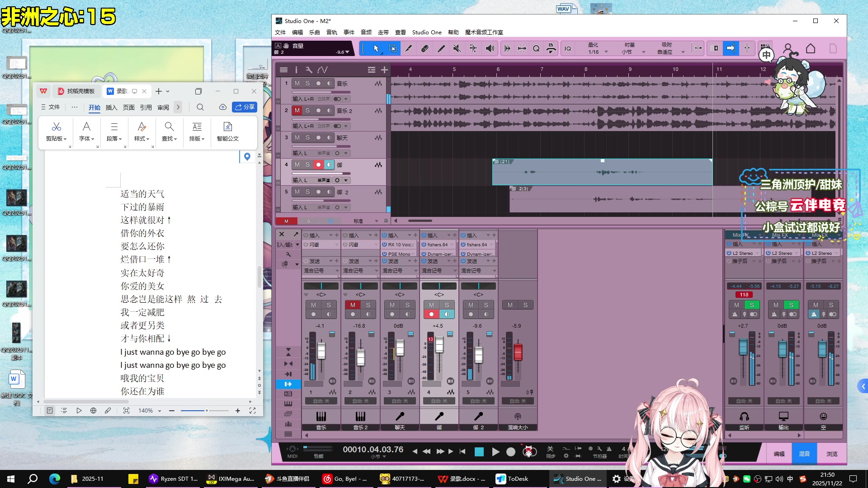This screenshot has height=488, width=868.
Task: Open the 音频 menu
Action: tap(366, 33)
